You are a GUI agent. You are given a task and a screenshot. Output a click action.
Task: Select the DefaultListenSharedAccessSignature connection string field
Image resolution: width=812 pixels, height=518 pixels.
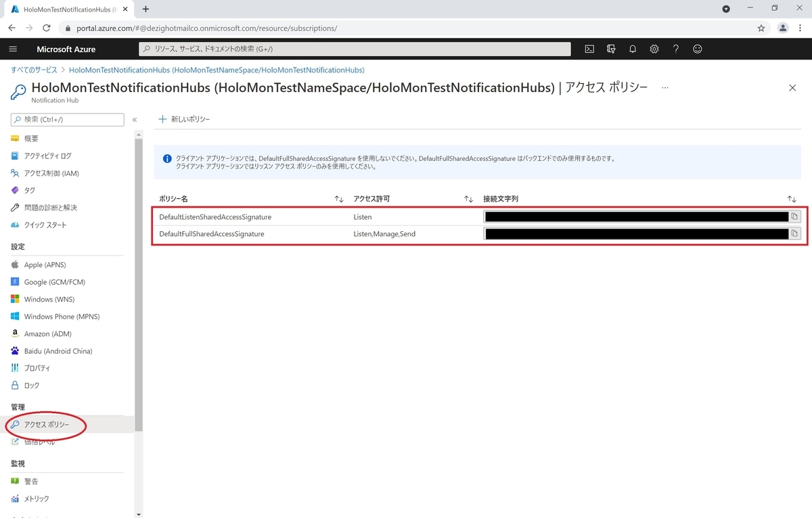point(637,216)
